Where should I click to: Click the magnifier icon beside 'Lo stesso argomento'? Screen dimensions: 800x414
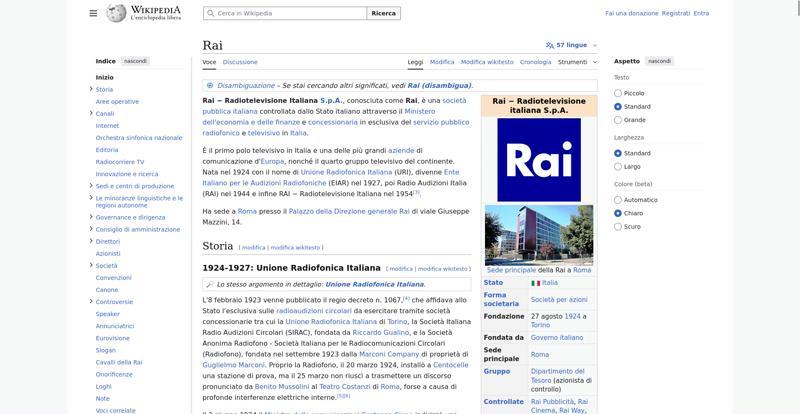209,284
